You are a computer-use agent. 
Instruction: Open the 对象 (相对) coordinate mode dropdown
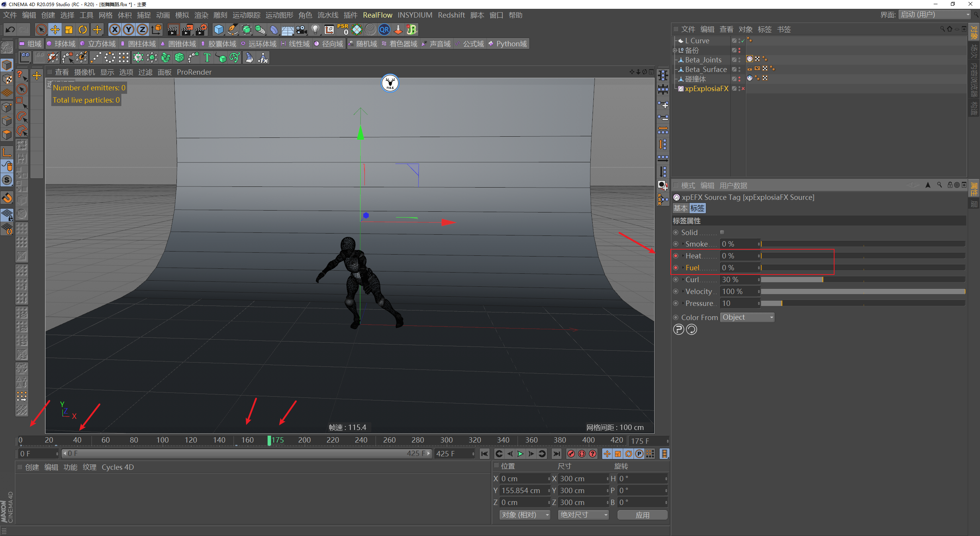click(x=524, y=515)
